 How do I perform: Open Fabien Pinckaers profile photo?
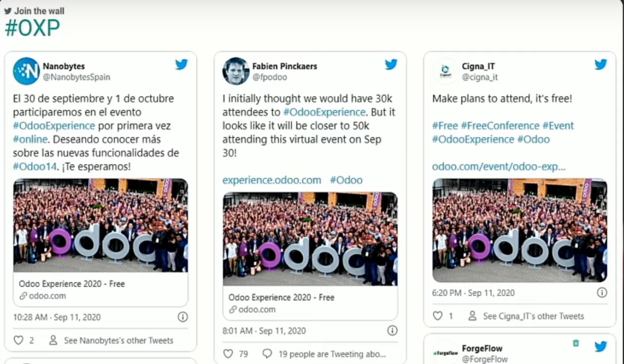click(236, 71)
